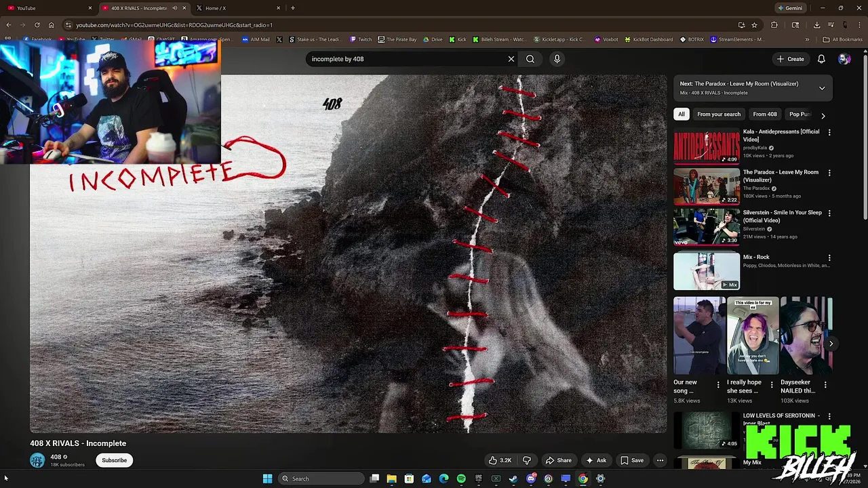Open site information icon in address bar
868x488 pixels.
point(68,25)
